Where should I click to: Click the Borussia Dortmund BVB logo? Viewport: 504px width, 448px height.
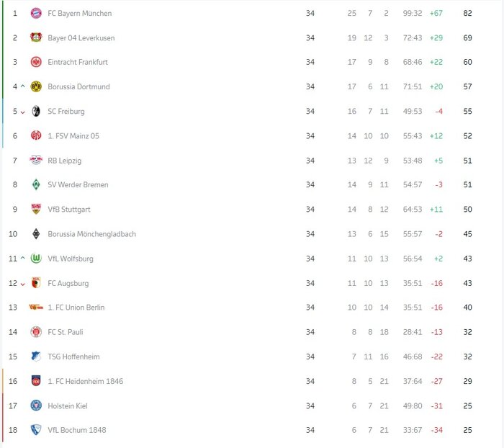36,87
